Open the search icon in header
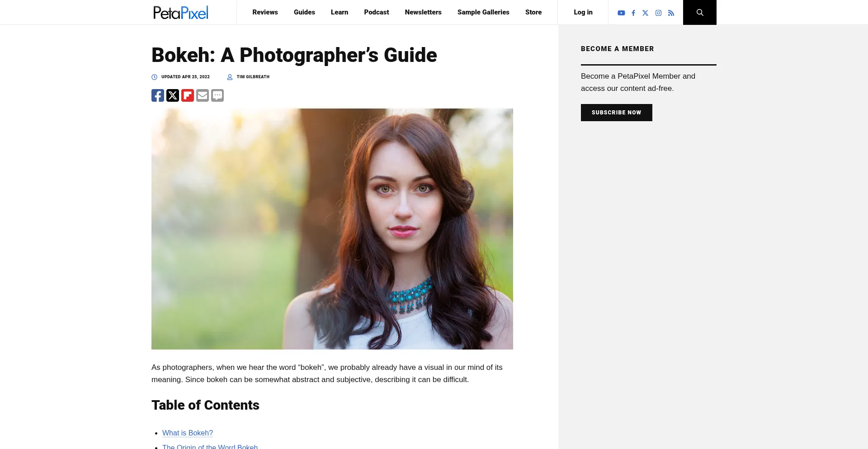 tap(699, 13)
